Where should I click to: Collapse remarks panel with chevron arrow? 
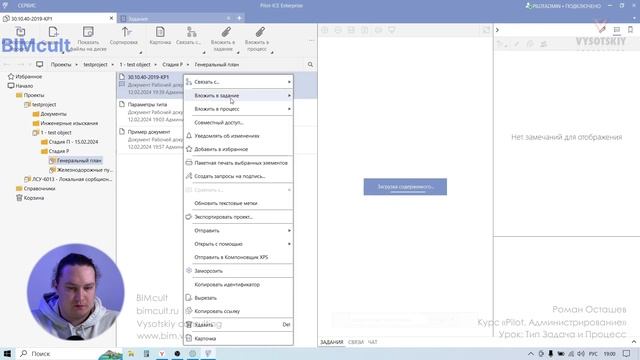click(497, 30)
